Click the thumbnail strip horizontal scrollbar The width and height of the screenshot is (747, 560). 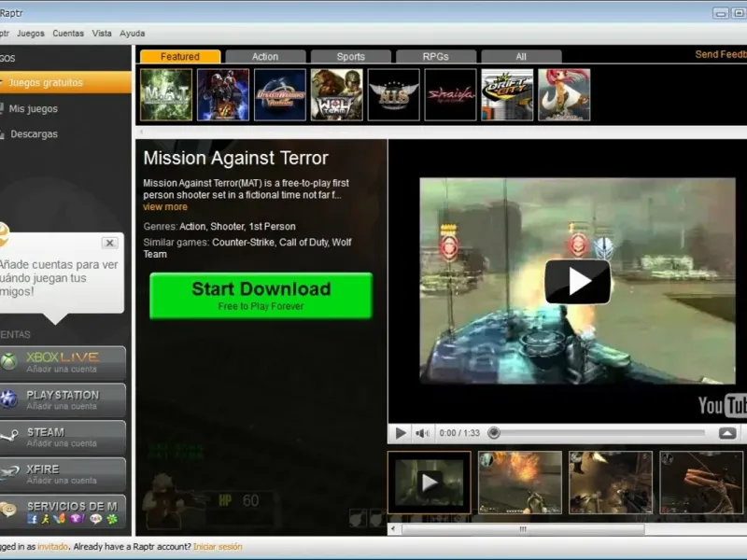[523, 529]
